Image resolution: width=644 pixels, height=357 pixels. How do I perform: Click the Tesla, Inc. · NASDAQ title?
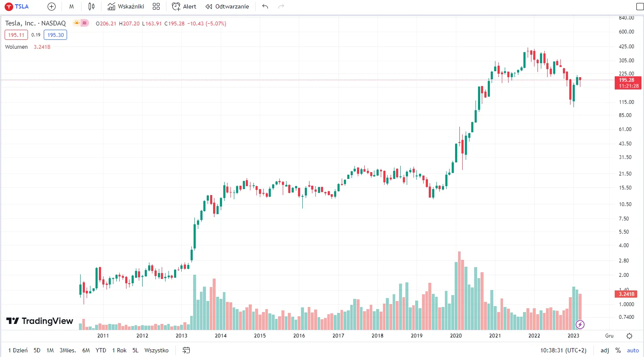pyautogui.click(x=36, y=23)
